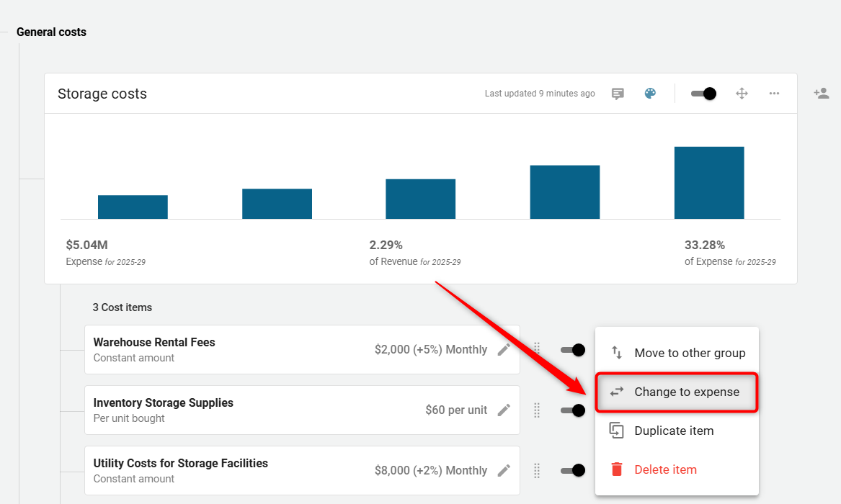Click the move arrows icon in Storage costs header
The height and width of the screenshot is (504, 841).
click(x=742, y=94)
